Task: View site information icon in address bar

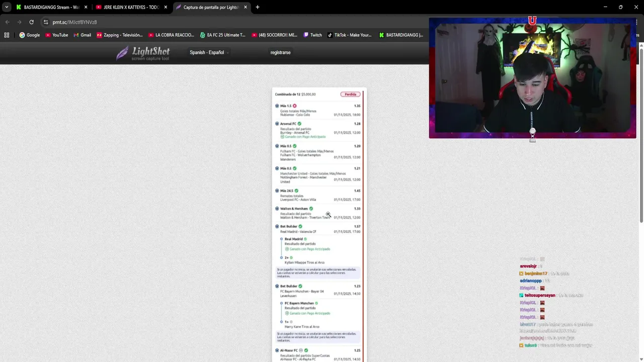Action: 46,22
